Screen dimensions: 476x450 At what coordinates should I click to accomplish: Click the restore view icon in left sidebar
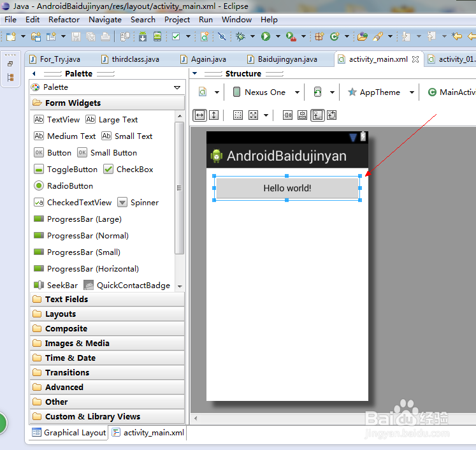(10, 64)
